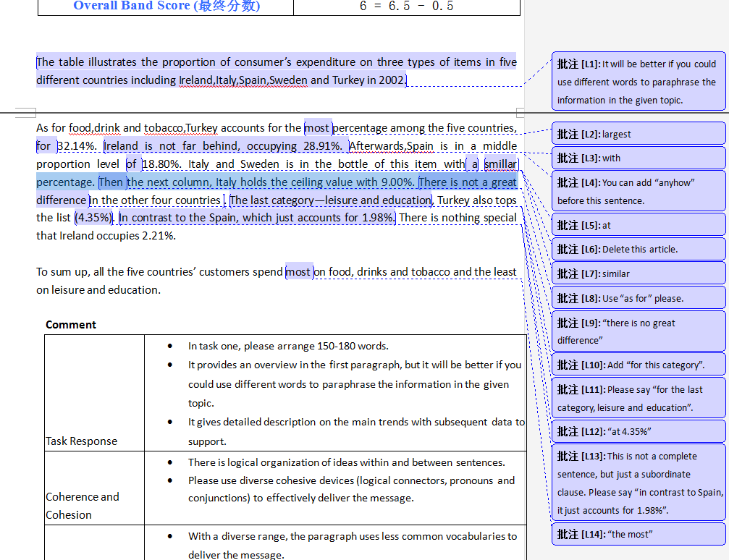The image size is (729, 560).
Task: Click "The table illustrates" opening sentence
Action: click(276, 71)
